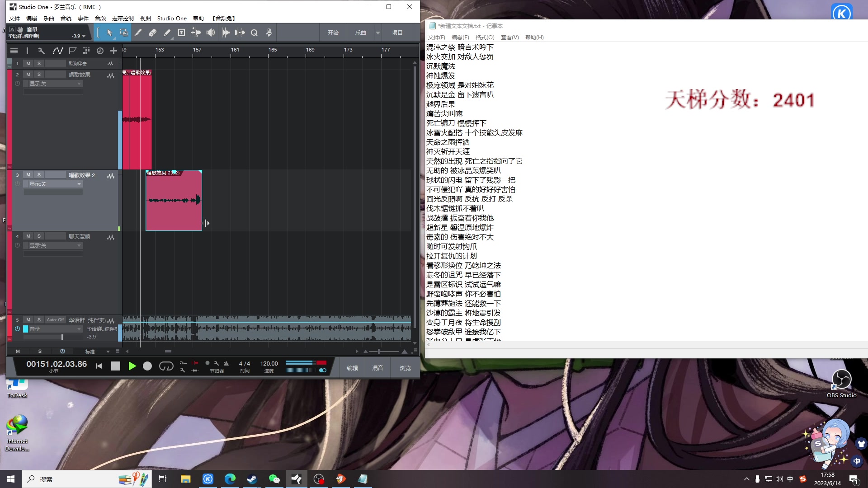Mute track 2 唱歌效果
Viewport: 868px width, 488px height.
tap(28, 74)
